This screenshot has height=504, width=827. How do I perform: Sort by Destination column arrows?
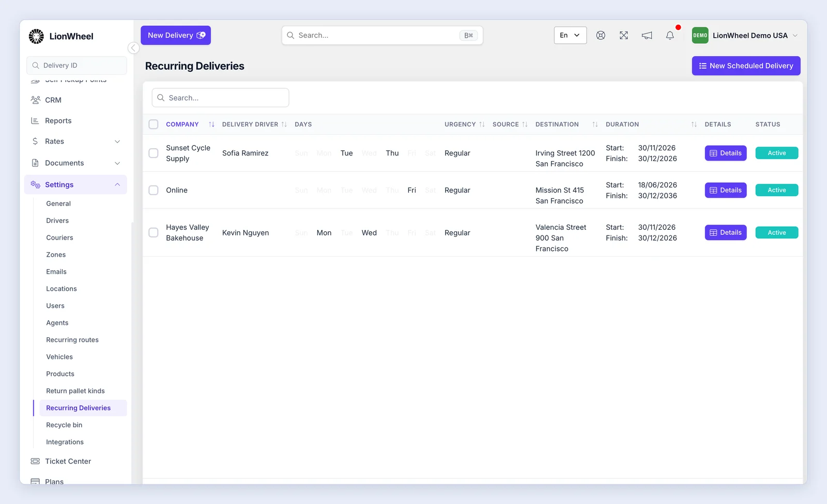[595, 124]
